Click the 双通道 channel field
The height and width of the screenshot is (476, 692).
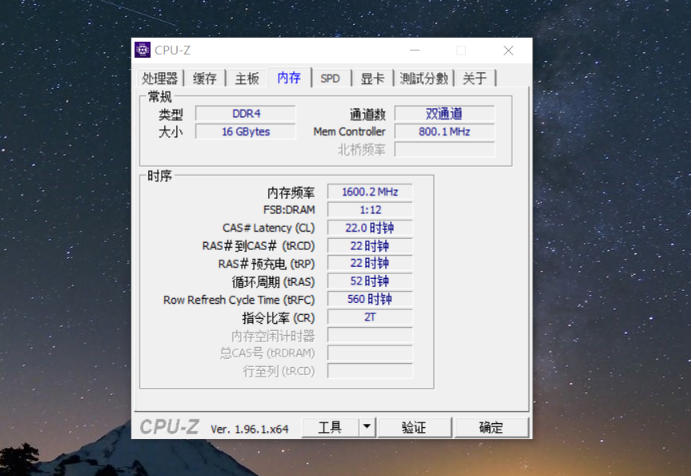(x=444, y=114)
